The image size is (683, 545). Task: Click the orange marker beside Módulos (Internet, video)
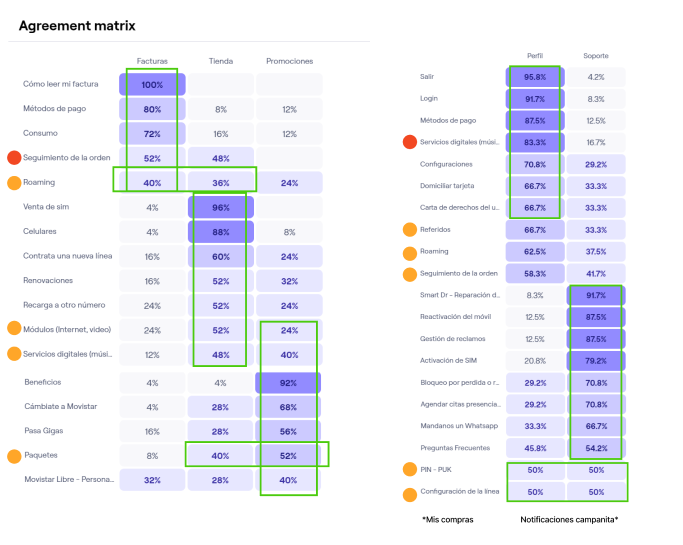(14, 329)
